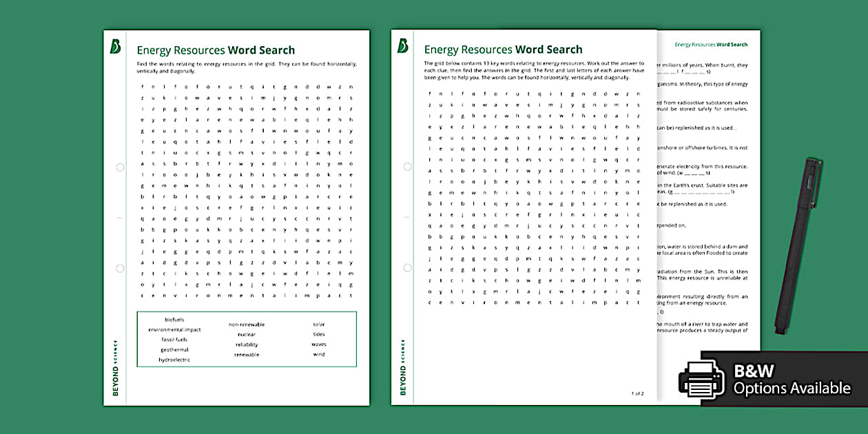Click the middle page title 'Energy Resources Word Search'

click(x=503, y=50)
